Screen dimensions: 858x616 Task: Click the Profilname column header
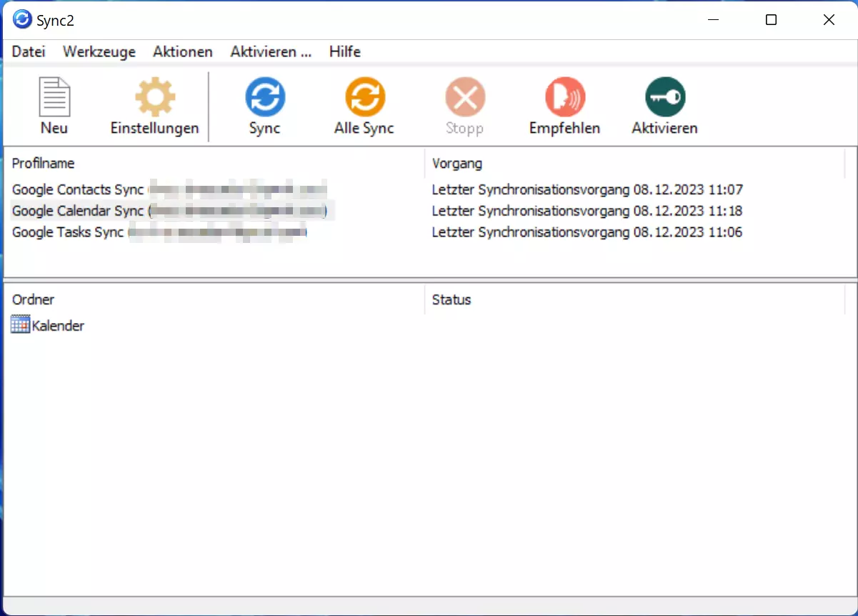pyautogui.click(x=43, y=163)
